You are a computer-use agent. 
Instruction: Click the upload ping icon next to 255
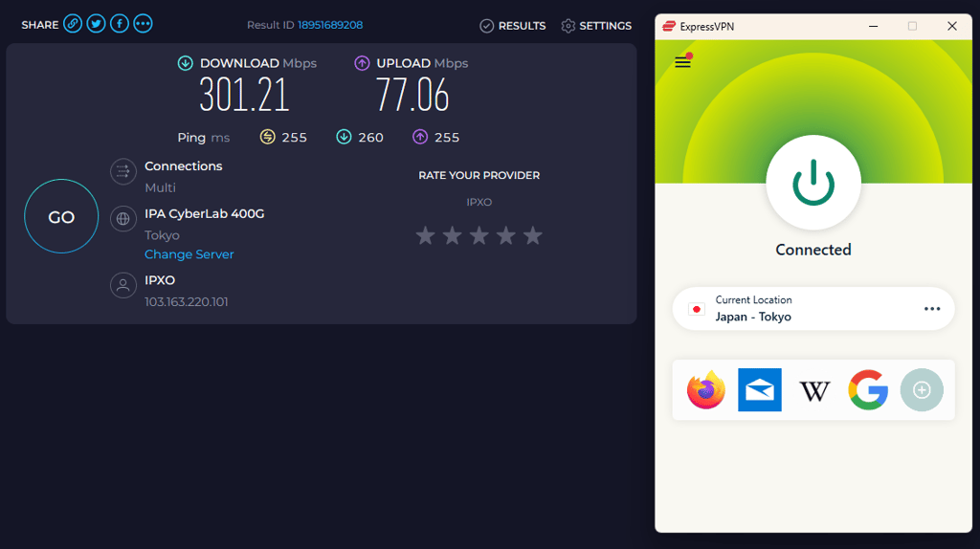tap(420, 137)
